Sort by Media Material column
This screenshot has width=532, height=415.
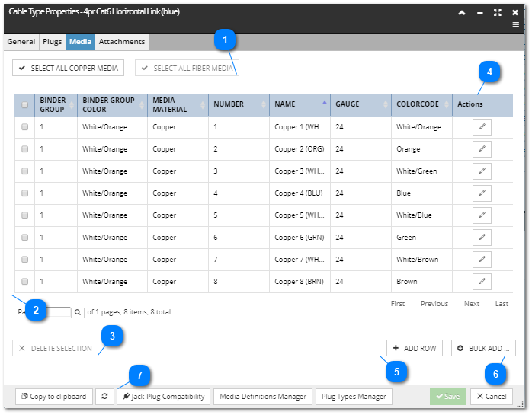(x=178, y=105)
